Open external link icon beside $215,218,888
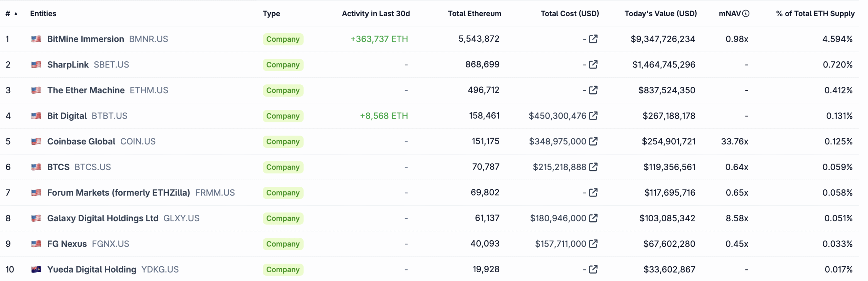The image size is (868, 281). tap(593, 167)
